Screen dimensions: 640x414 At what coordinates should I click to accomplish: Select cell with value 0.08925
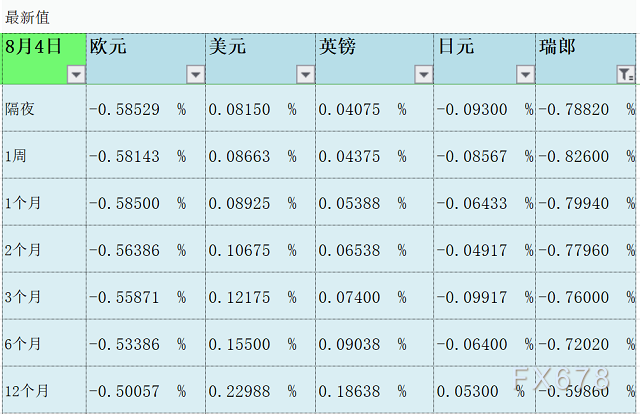click(x=260, y=202)
